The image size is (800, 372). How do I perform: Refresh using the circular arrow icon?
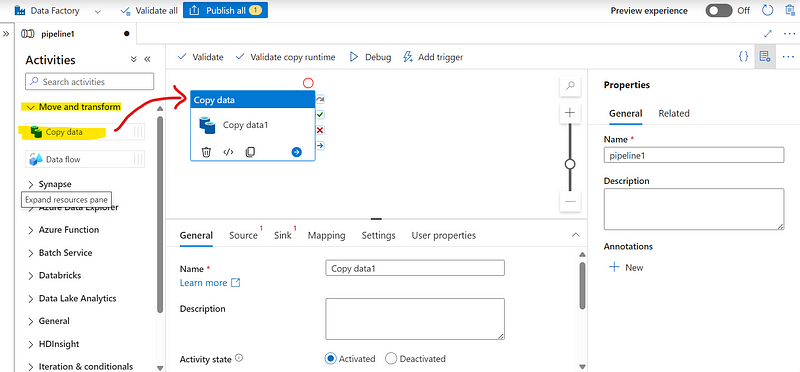(x=767, y=10)
